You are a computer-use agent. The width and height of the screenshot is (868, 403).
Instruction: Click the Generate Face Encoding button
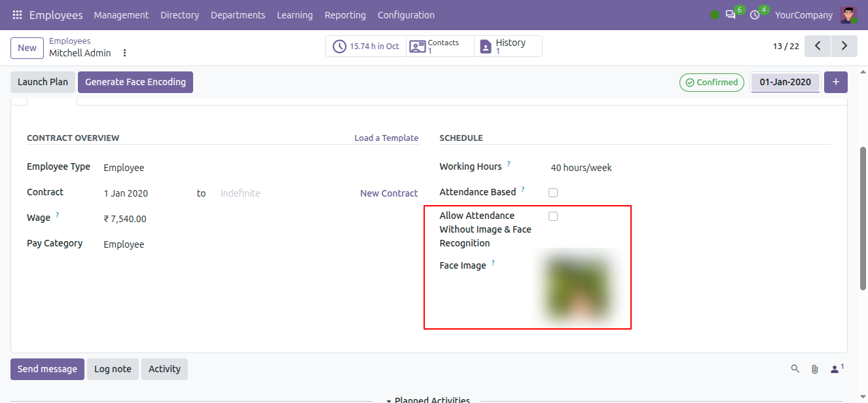tap(136, 82)
